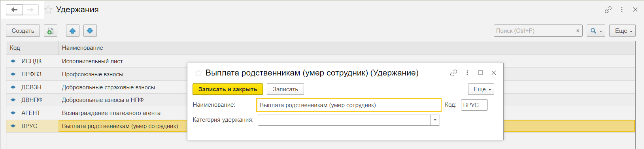Edit the Наименование field

[x=349, y=105]
